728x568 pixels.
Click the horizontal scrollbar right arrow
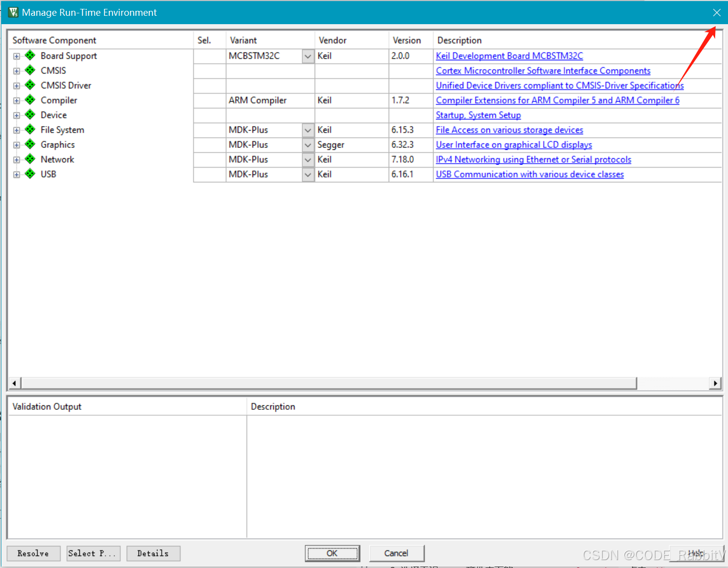coord(715,383)
